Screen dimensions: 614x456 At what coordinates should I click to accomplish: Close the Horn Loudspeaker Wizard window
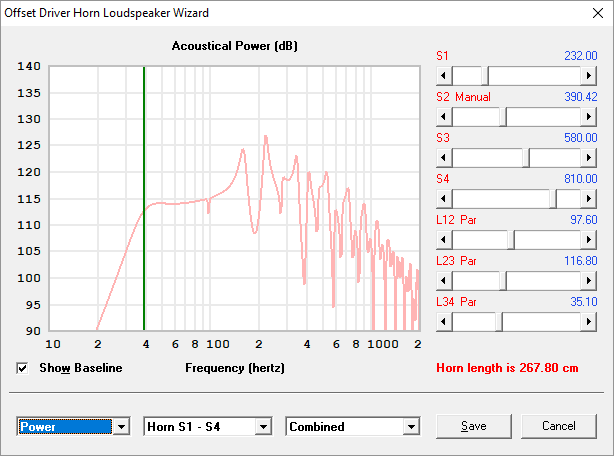[598, 13]
